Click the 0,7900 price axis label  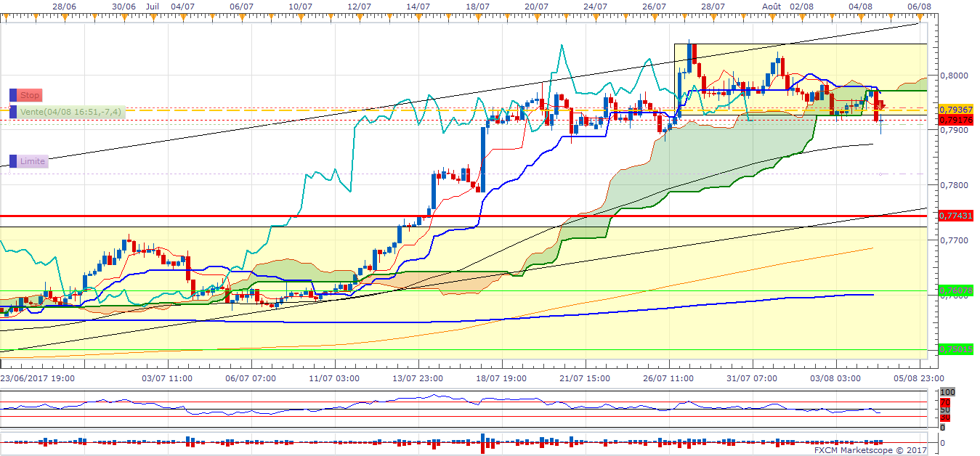[954, 130]
